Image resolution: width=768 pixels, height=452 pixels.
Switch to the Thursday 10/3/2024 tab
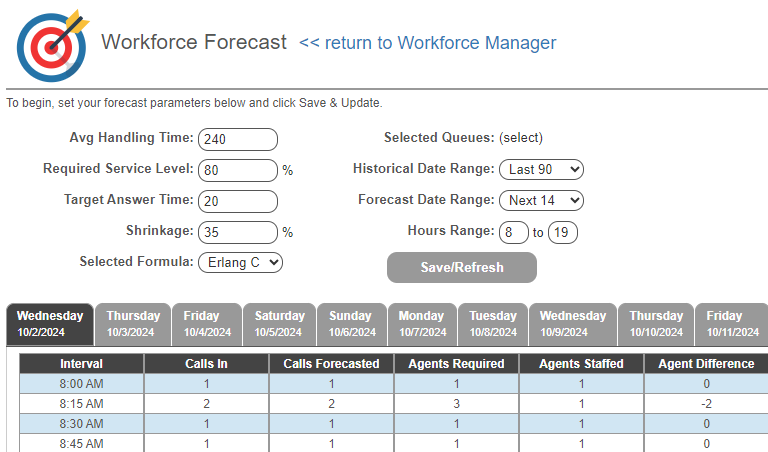(x=133, y=324)
